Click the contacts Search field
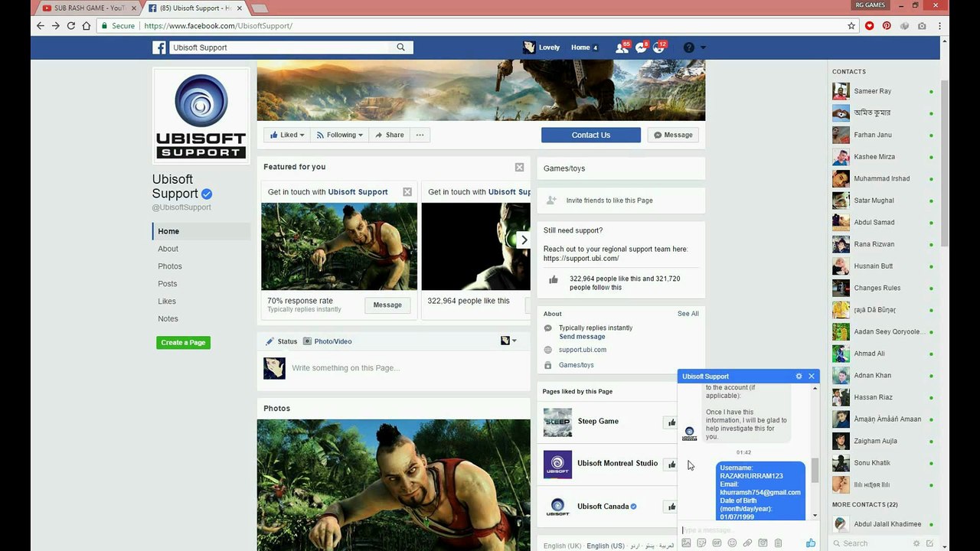980x551 pixels. (x=871, y=543)
